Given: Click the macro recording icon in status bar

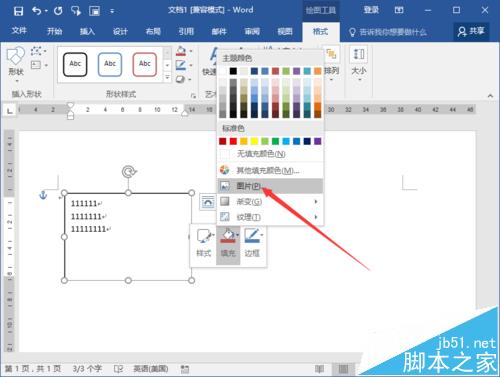Looking at the screenshot, I should pyautogui.click(x=185, y=369).
